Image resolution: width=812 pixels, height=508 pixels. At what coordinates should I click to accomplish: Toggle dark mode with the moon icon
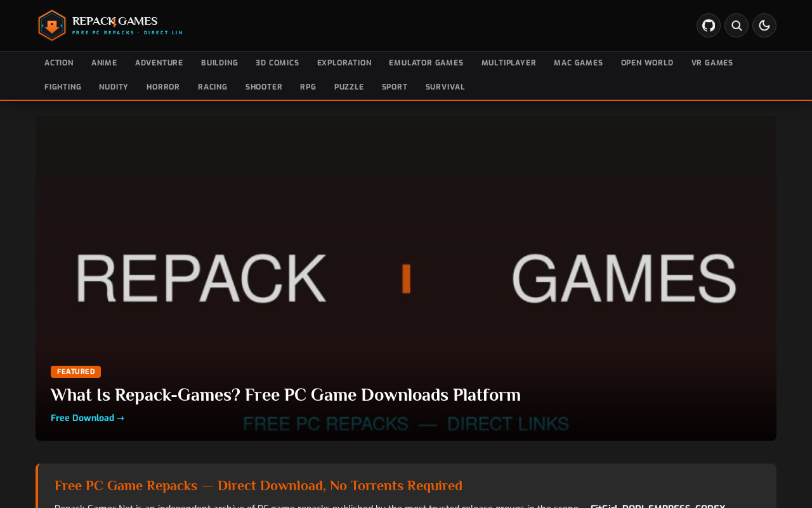(764, 25)
